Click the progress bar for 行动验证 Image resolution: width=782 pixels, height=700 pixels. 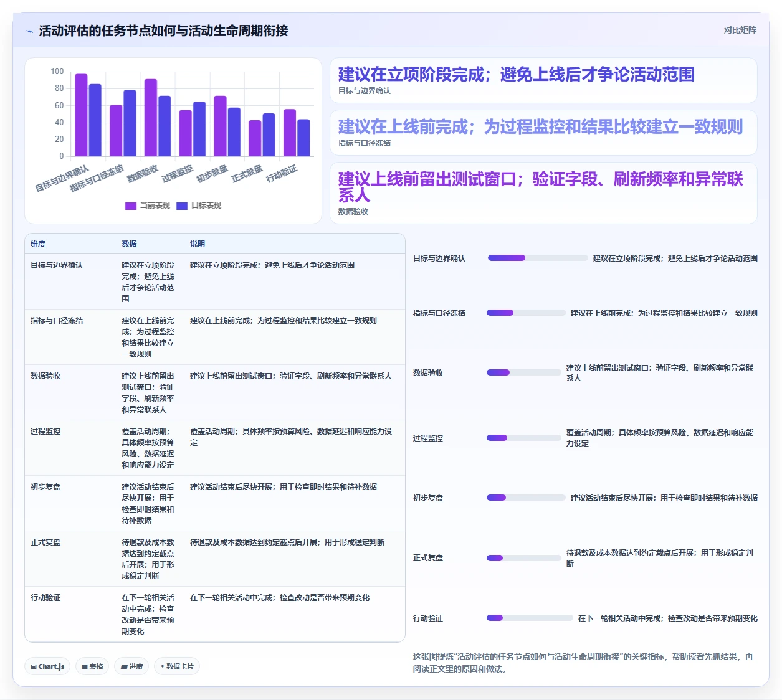[x=530, y=618]
